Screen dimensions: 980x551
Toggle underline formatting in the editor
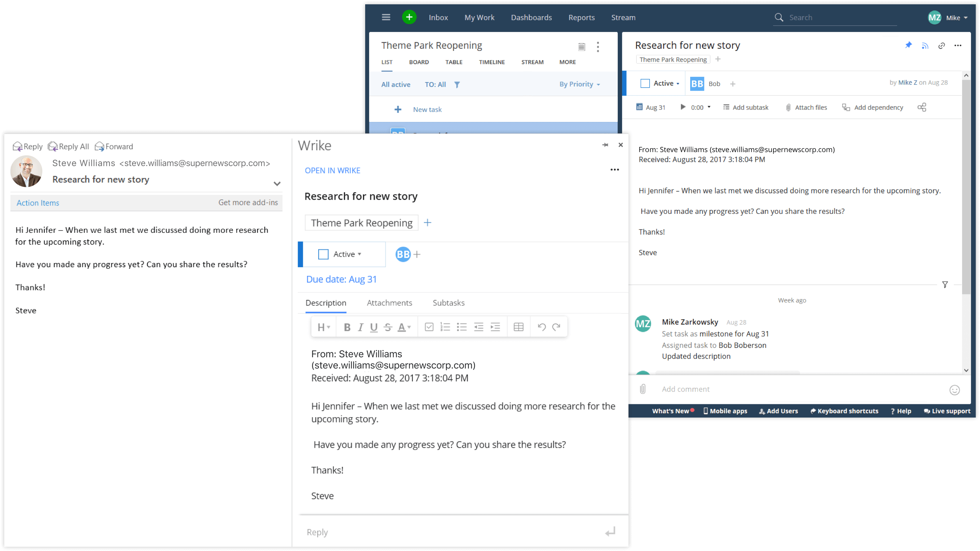click(x=373, y=326)
